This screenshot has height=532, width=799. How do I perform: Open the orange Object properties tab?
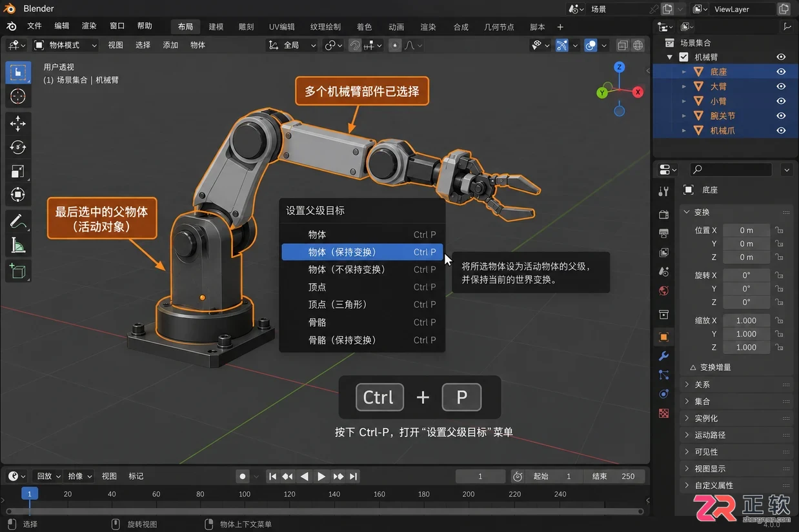pos(663,337)
